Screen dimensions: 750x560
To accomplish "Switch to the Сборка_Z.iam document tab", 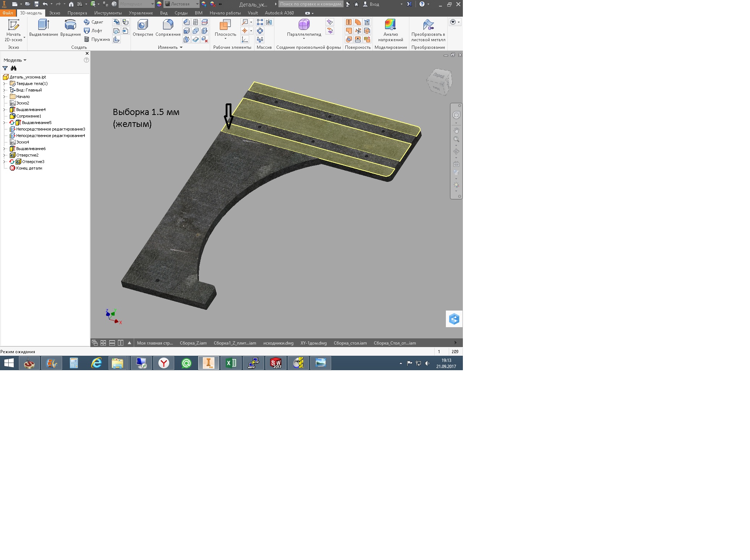I will [x=193, y=343].
